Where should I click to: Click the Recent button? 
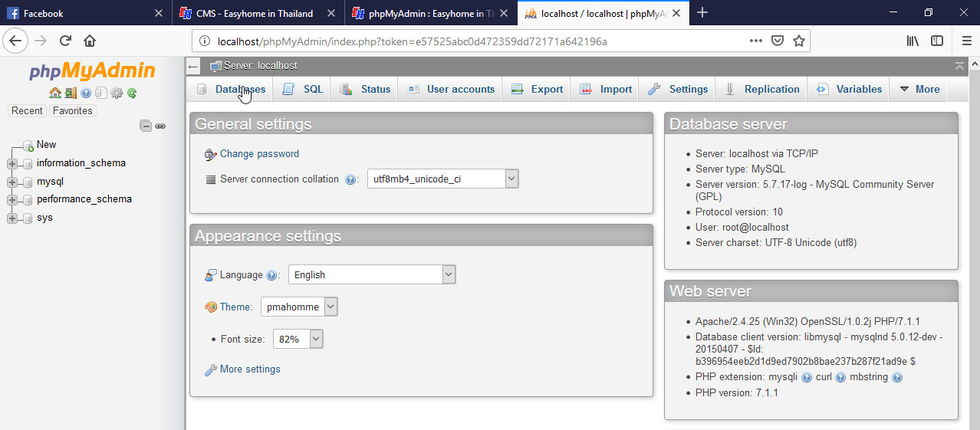click(x=27, y=111)
